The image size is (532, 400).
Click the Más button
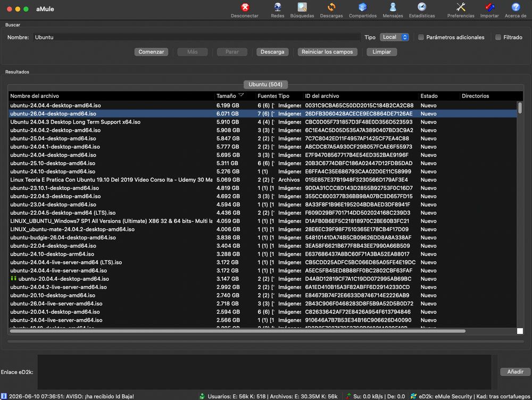[193, 52]
